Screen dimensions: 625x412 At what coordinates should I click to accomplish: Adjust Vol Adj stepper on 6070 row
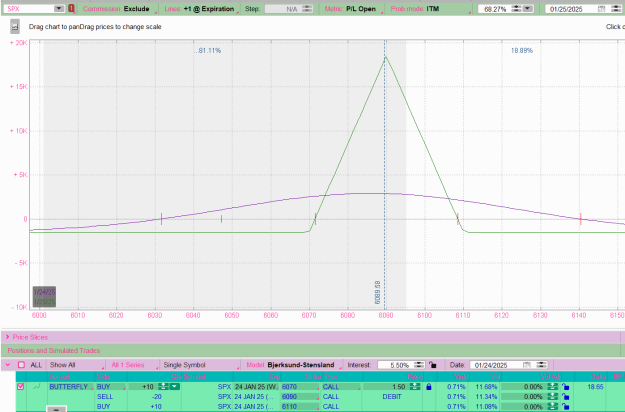[x=552, y=386]
